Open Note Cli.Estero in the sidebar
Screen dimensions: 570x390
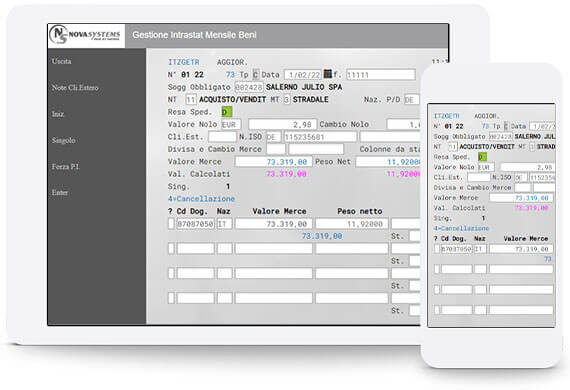pyautogui.click(x=75, y=88)
